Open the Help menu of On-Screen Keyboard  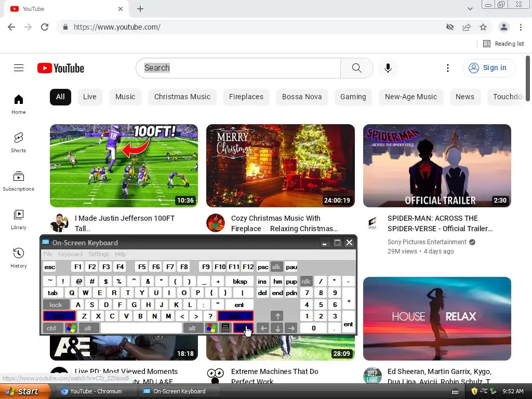click(120, 254)
